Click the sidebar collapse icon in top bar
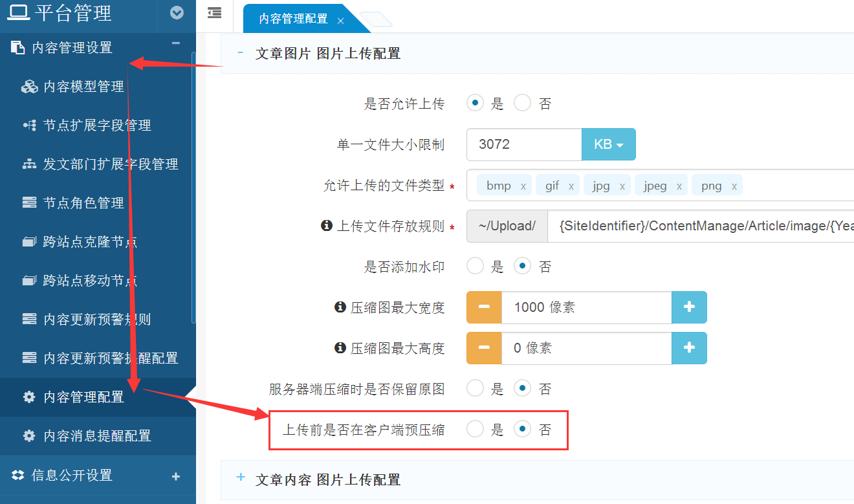This screenshot has height=504, width=854. tap(214, 13)
